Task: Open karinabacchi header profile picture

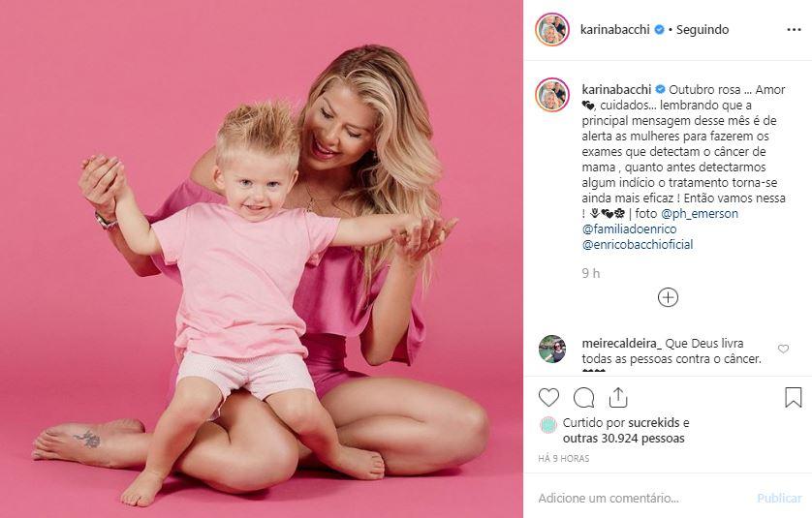Action: (x=552, y=30)
